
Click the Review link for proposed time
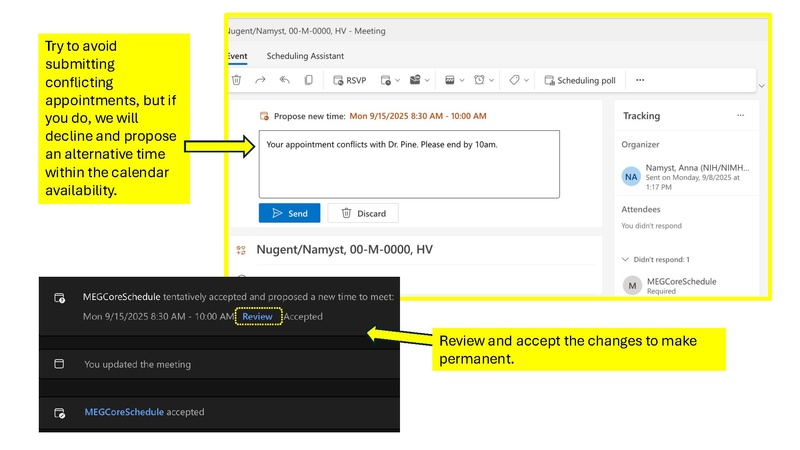pyautogui.click(x=258, y=316)
